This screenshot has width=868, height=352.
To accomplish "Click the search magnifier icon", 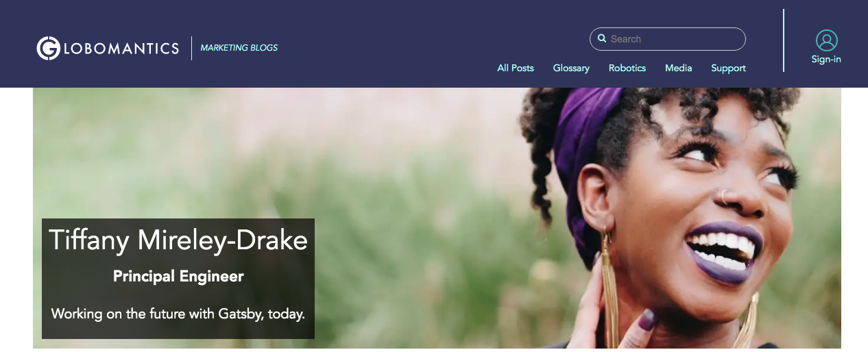I will 601,39.
